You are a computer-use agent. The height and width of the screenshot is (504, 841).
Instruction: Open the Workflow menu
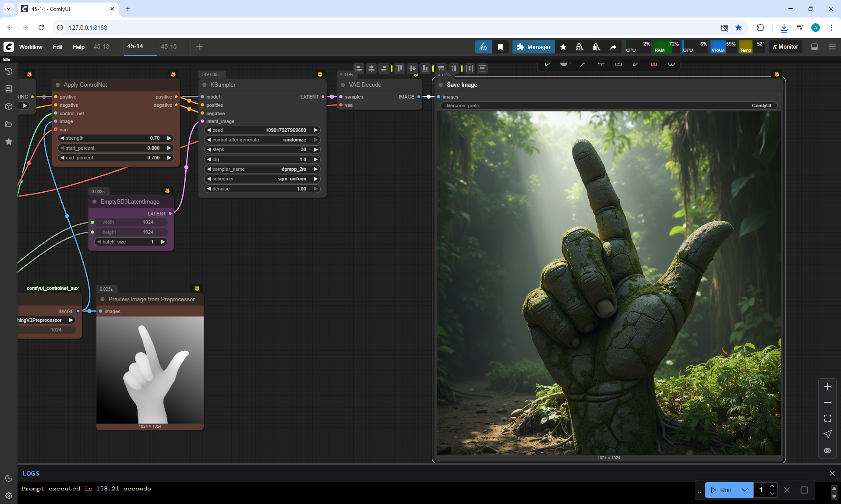coord(31,47)
